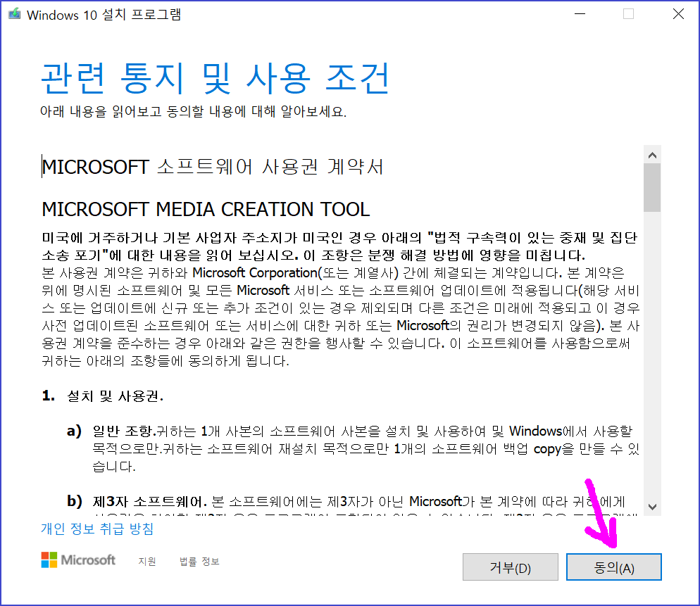Click the scrollbar up arrow
The image size is (700, 606).
(x=652, y=156)
